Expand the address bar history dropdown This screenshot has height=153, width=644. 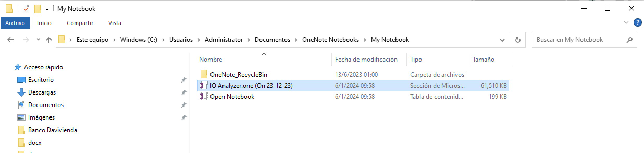(502, 40)
